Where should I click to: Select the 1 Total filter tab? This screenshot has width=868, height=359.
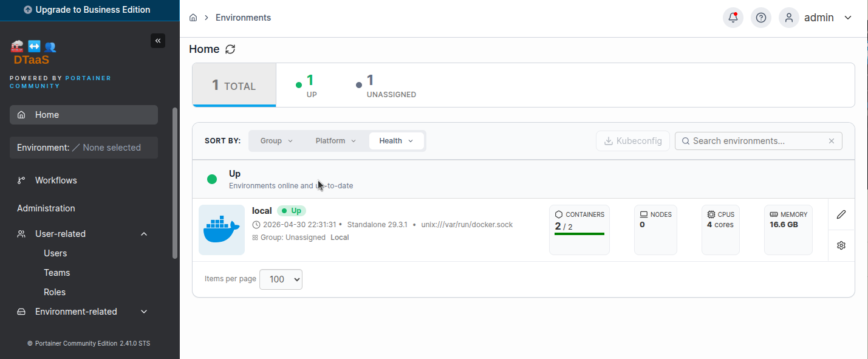point(234,85)
